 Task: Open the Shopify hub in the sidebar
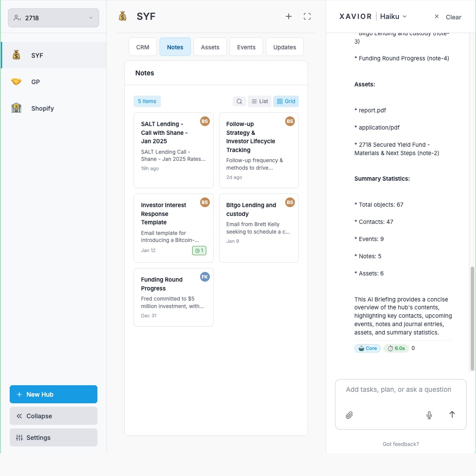42,108
